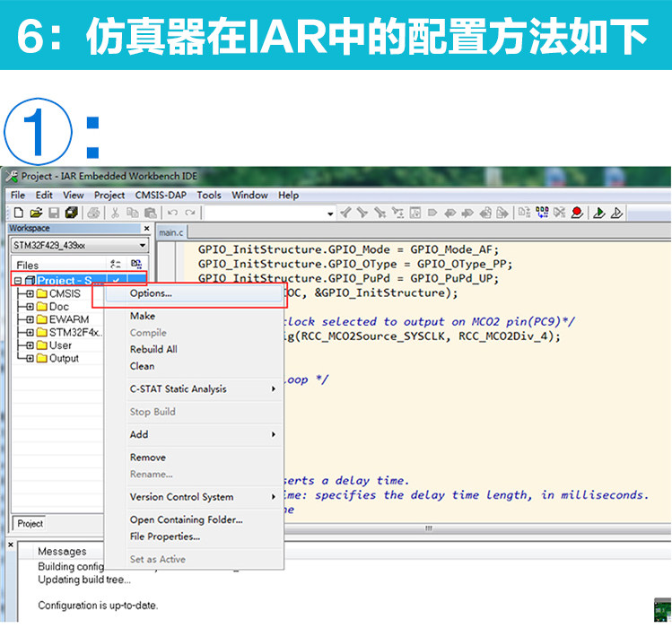Switch to the main.c editor tab
The height and width of the screenshot is (628, 672).
pos(171,232)
